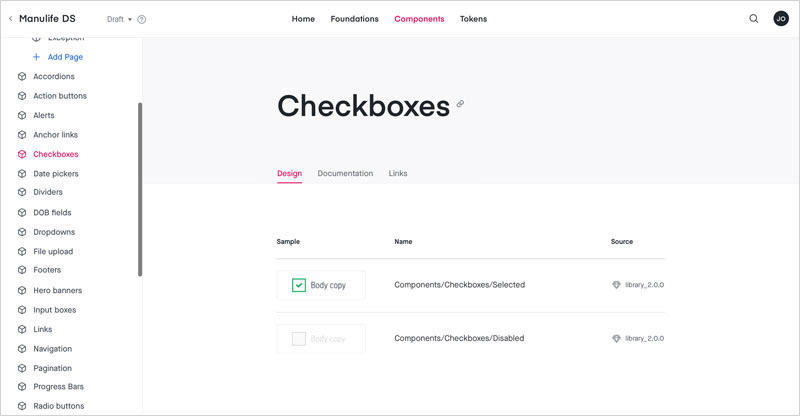Click the cube icon next to Dividers

(x=22, y=192)
